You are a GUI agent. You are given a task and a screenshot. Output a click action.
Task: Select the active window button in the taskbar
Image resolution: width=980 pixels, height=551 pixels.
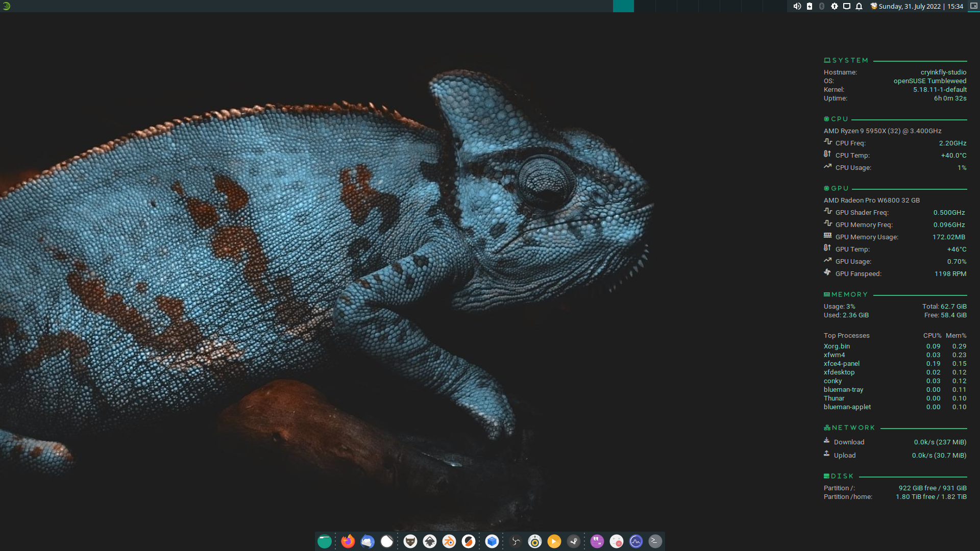click(624, 7)
